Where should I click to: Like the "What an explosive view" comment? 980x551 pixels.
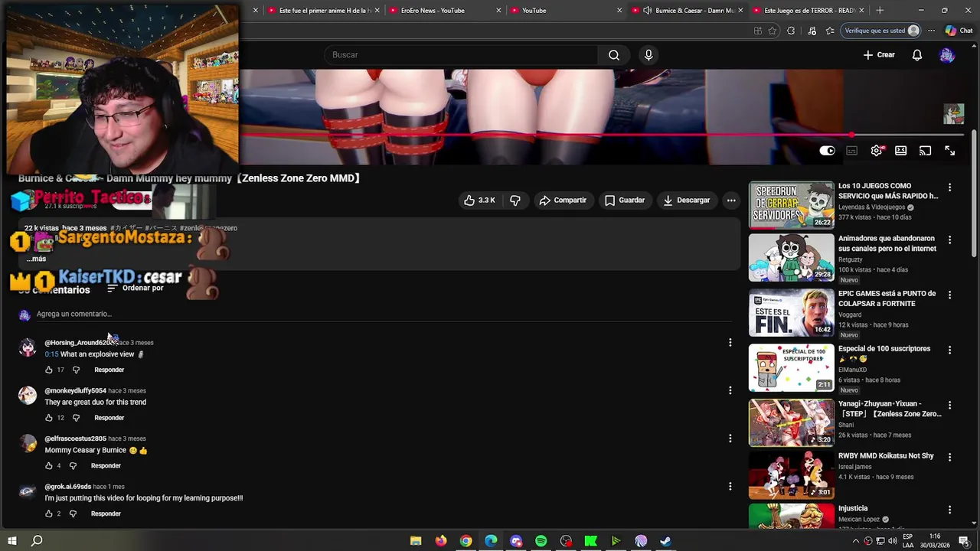[x=49, y=370]
